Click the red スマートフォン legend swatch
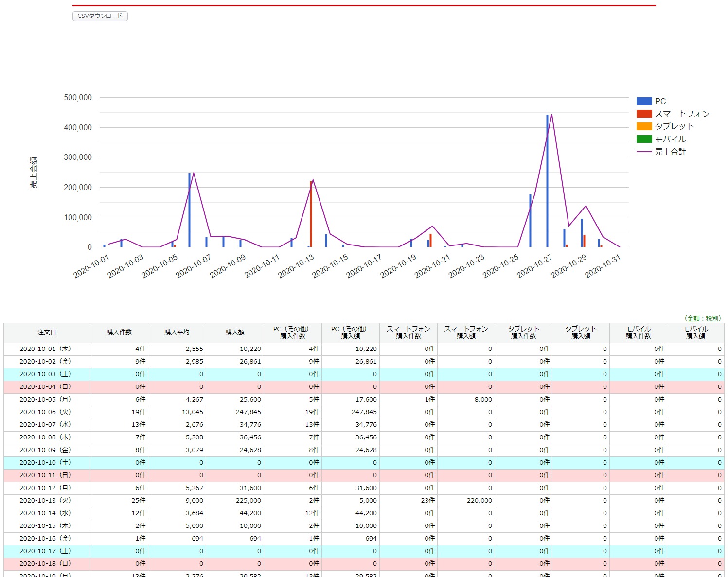728x577 pixels. [644, 114]
